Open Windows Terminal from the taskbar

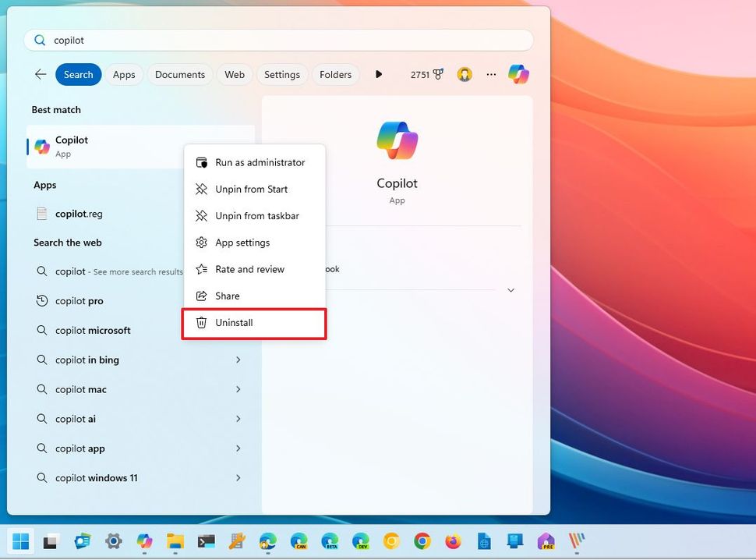(x=206, y=541)
